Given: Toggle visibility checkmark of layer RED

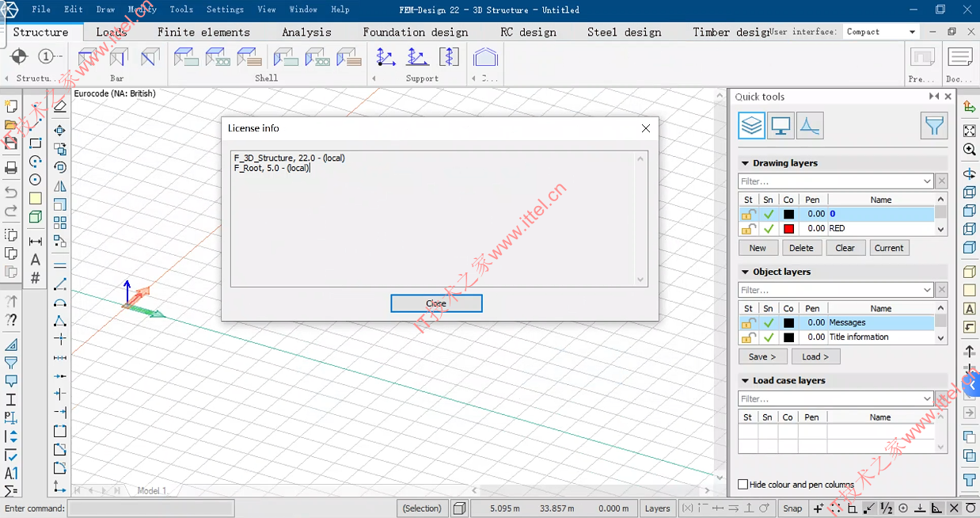Looking at the screenshot, I should point(769,228).
